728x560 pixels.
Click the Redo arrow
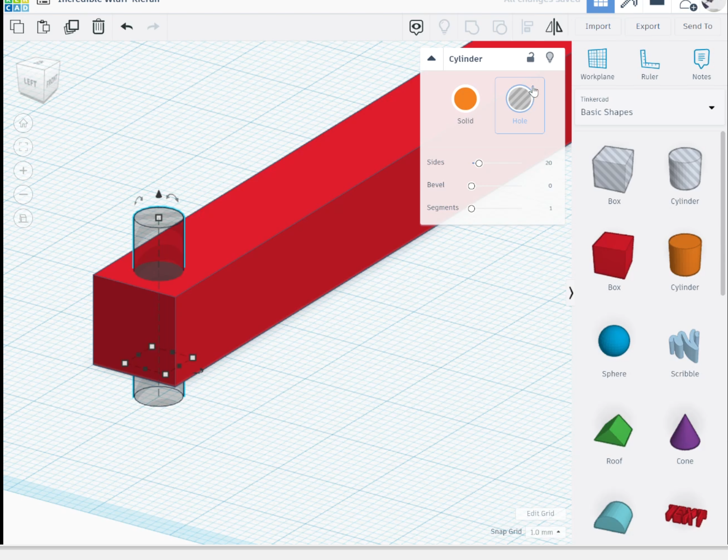pos(153,27)
